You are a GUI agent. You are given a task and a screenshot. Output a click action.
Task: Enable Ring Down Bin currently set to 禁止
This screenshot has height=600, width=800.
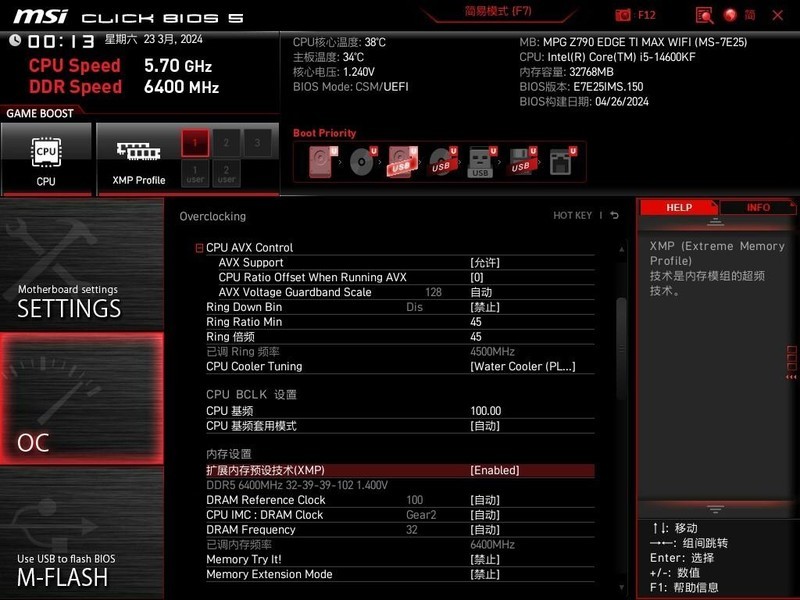[x=486, y=307]
